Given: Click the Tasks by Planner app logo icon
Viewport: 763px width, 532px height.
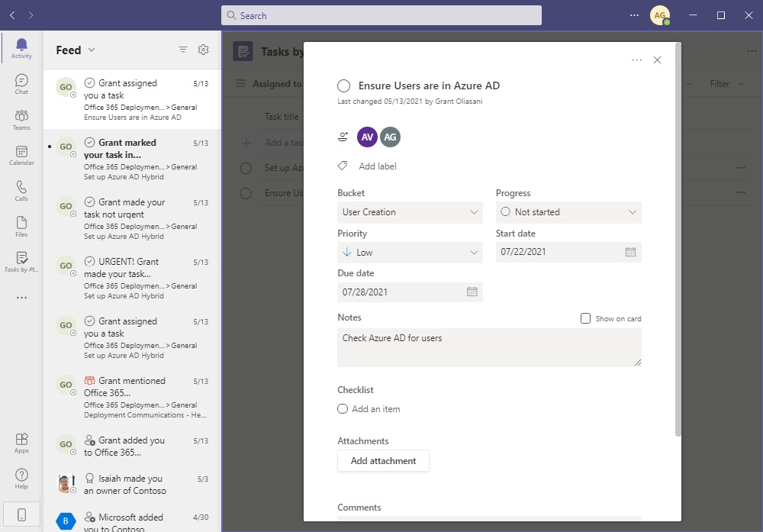Looking at the screenshot, I should [243, 51].
